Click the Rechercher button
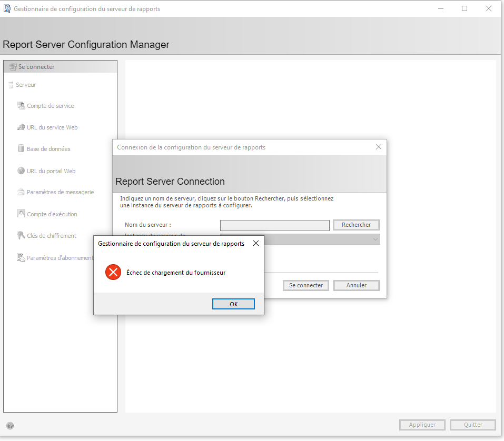Screen dimensions: 504x441 point(356,225)
